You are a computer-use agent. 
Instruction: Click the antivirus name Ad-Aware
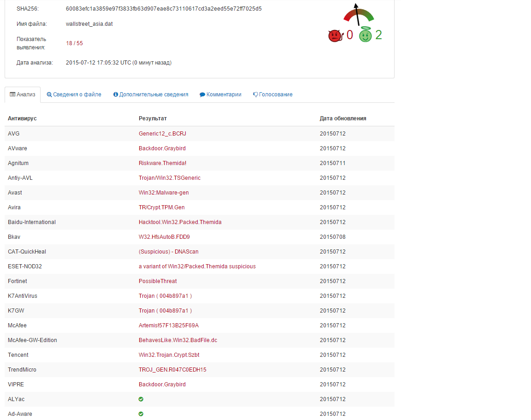point(20,414)
